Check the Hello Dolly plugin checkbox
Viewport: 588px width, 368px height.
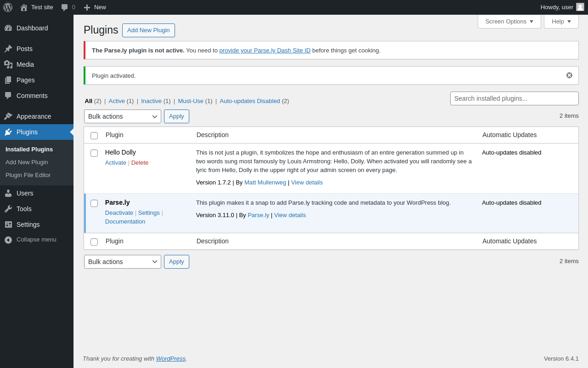click(x=94, y=153)
